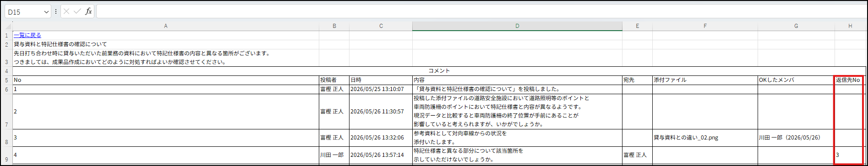Select the No cell containing 2
Image resolution: width=868 pixels, height=166 pixels.
(x=166, y=112)
